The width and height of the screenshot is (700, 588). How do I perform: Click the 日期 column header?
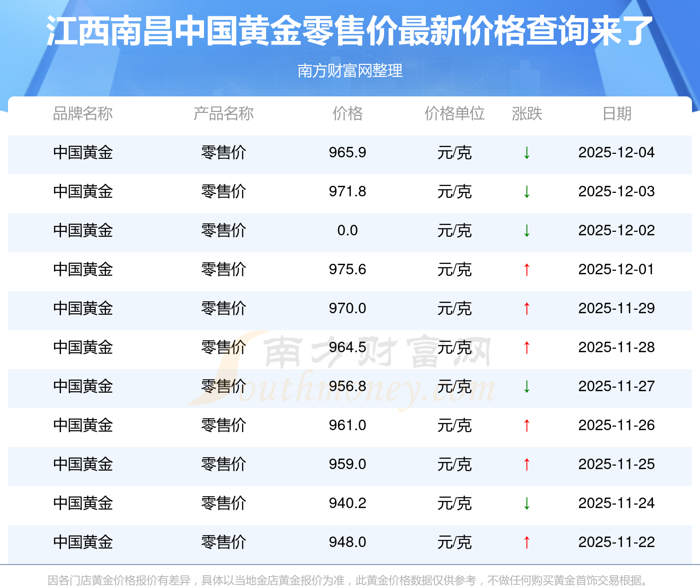coord(617,114)
